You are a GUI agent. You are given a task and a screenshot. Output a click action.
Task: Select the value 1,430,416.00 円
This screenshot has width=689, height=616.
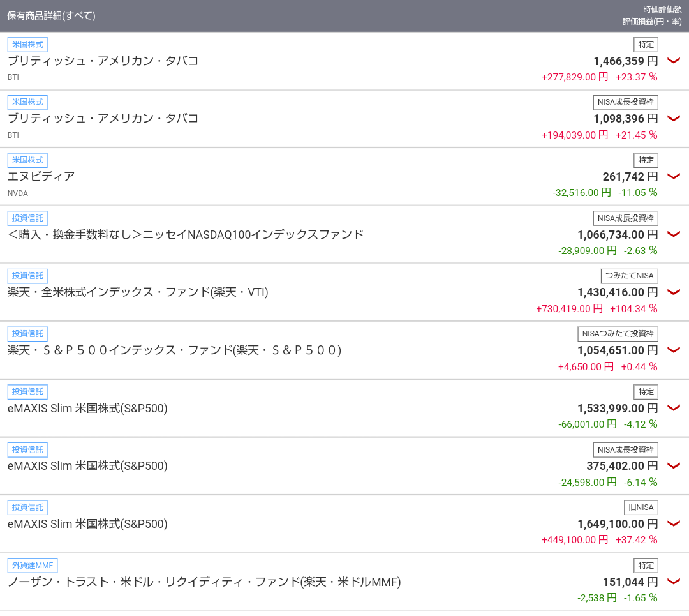[x=618, y=292]
